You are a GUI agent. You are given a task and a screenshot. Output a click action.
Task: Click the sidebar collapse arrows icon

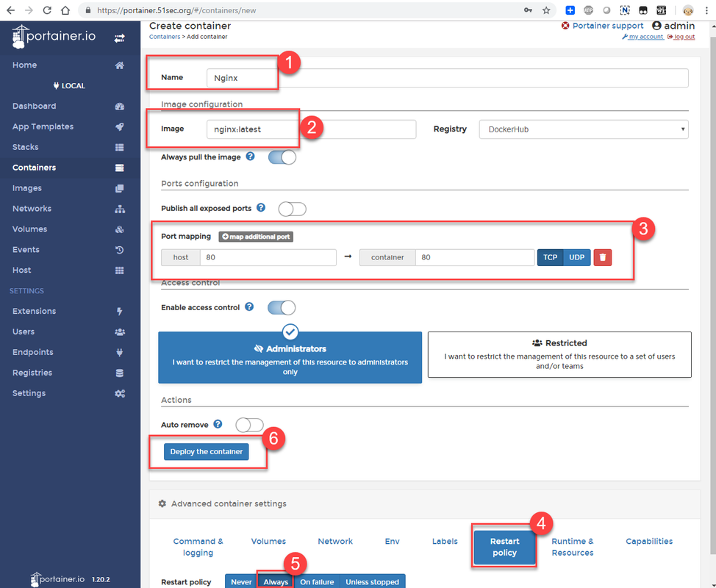click(119, 38)
